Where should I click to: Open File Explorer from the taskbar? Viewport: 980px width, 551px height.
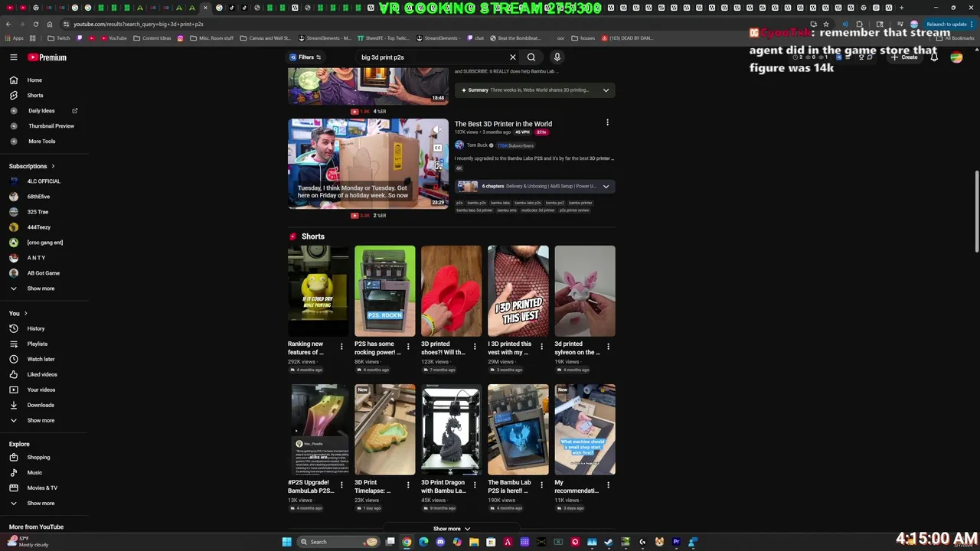(474, 542)
